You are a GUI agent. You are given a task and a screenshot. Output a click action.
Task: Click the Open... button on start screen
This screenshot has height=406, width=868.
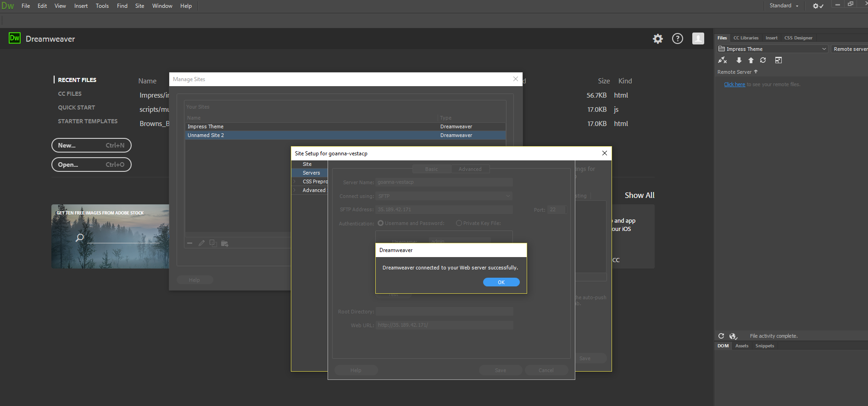click(91, 165)
